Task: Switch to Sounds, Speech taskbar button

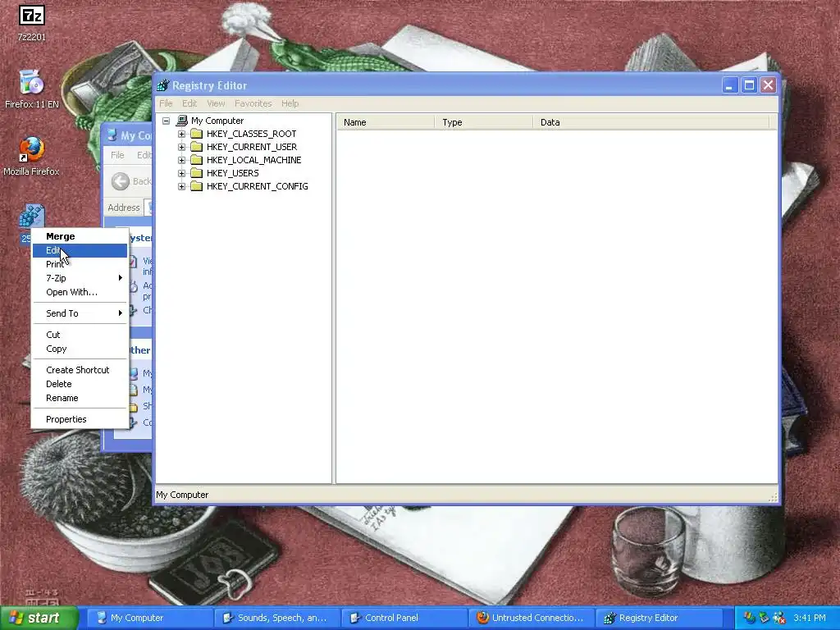Action: [276, 618]
